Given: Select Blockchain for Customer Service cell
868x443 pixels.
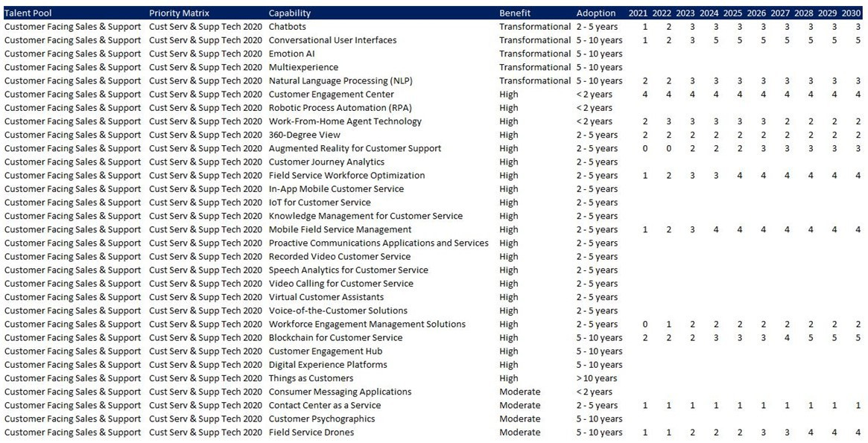Looking at the screenshot, I should click(335, 338).
